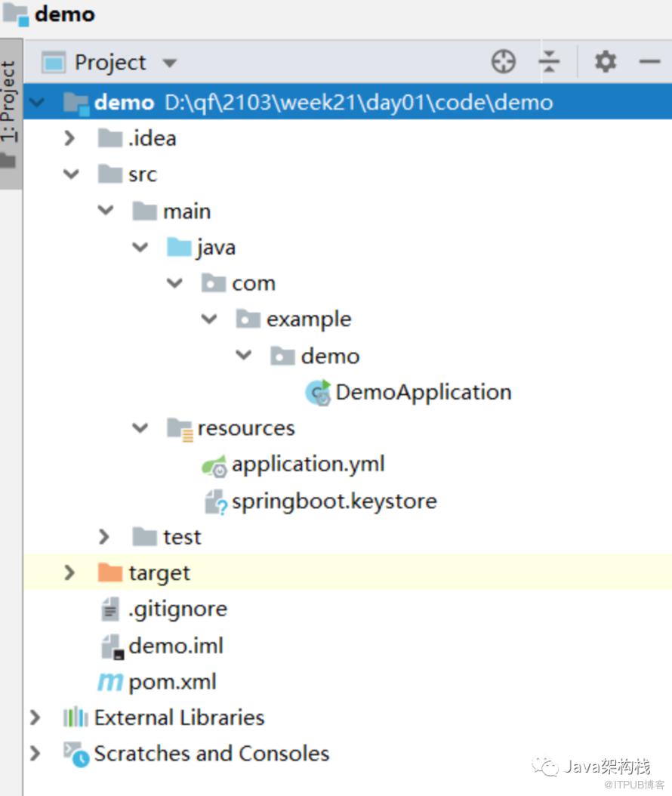Viewport: 672px width, 796px height.
Task: Click the 1: Project side tool window tab
Action: coord(10,114)
